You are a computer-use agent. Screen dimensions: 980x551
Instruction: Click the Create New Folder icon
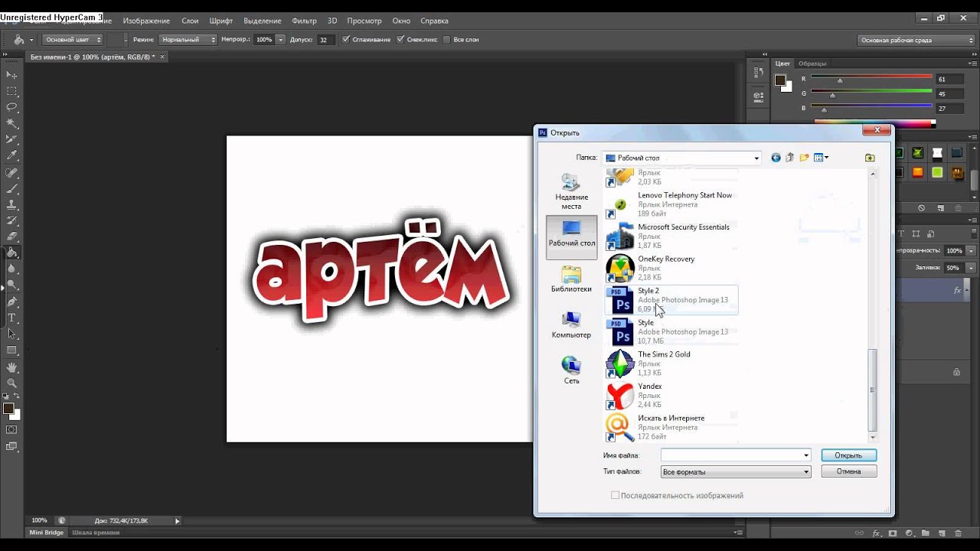[x=804, y=158]
